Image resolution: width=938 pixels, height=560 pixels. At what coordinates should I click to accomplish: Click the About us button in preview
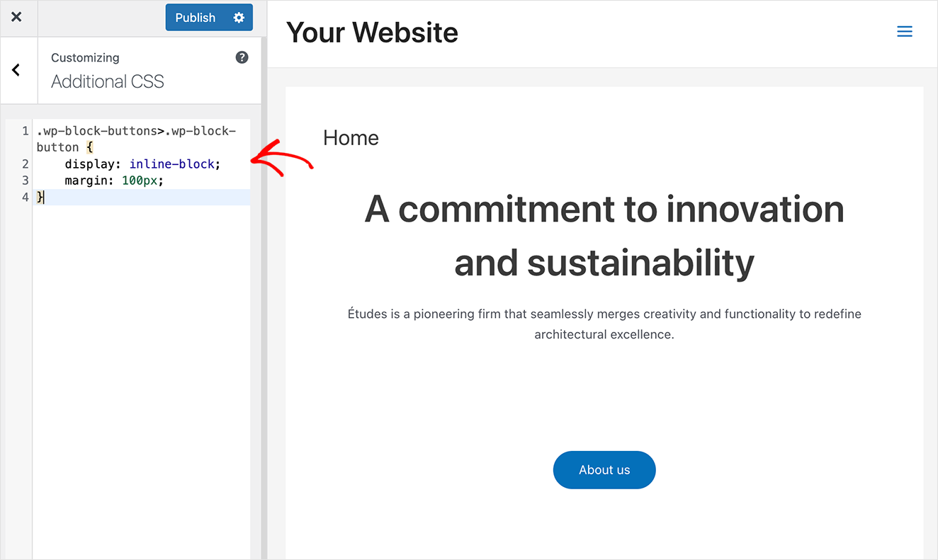[604, 469]
